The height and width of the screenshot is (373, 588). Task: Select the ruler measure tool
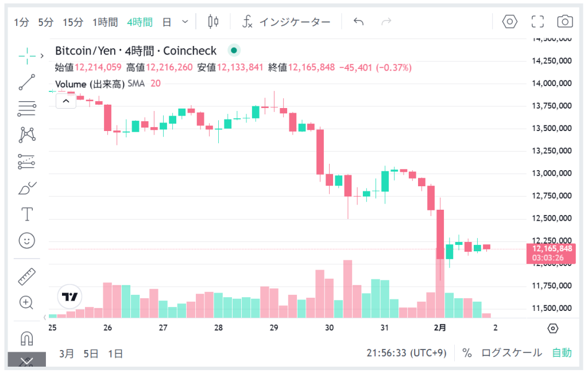[x=26, y=276]
